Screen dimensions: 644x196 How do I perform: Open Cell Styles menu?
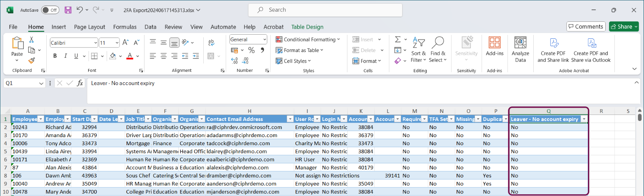293,61
